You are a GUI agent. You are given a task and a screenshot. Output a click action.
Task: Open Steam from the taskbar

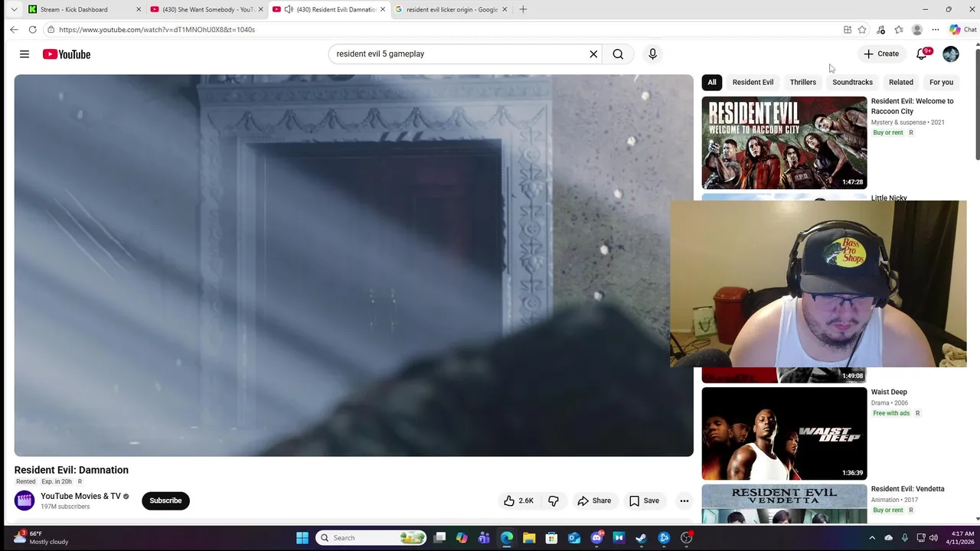point(641,538)
